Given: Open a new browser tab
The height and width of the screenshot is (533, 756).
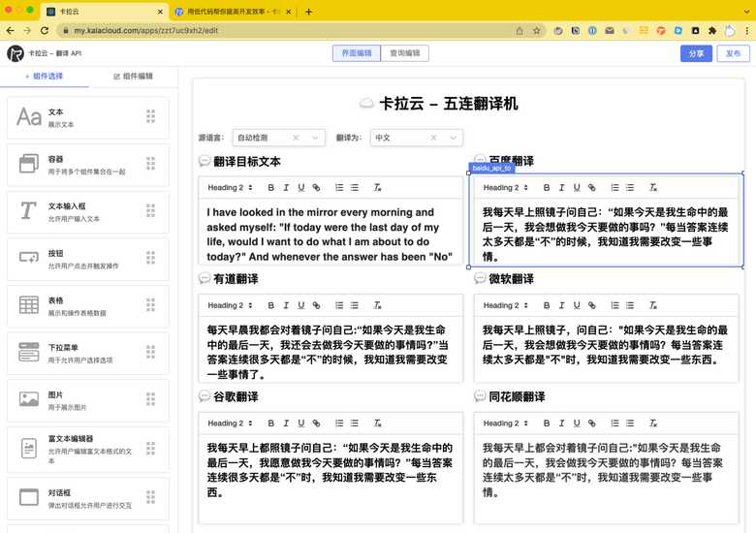Looking at the screenshot, I should point(308,12).
